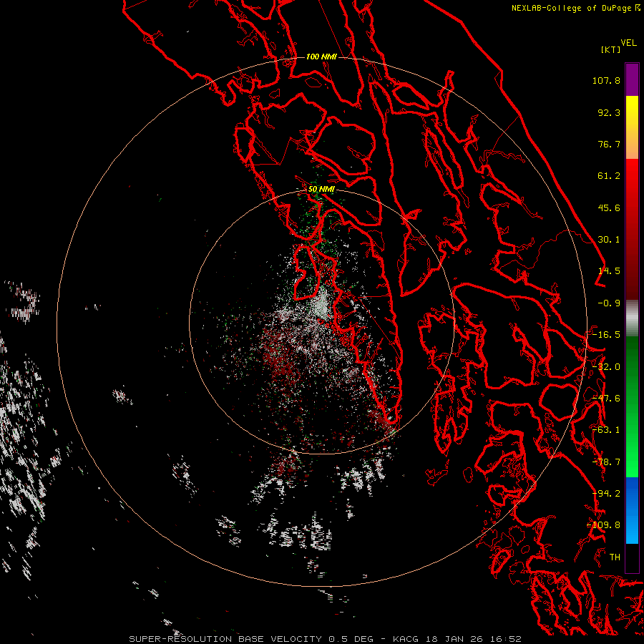
Task: Click the Super-Resolution Base Velocity caption
Action: tap(326, 639)
